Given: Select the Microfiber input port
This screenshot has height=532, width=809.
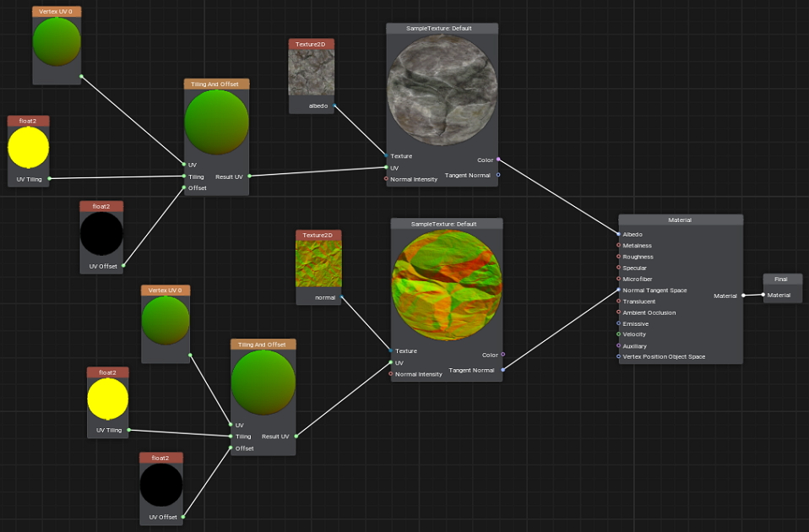Looking at the screenshot, I should [619, 279].
